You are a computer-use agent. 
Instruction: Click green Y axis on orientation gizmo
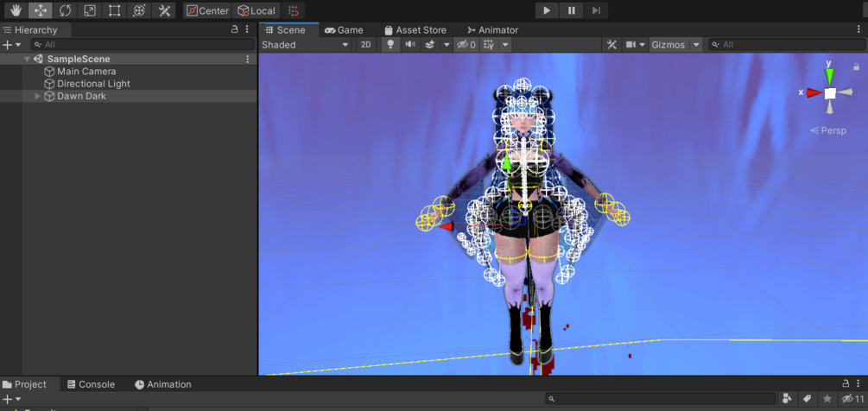(x=829, y=75)
